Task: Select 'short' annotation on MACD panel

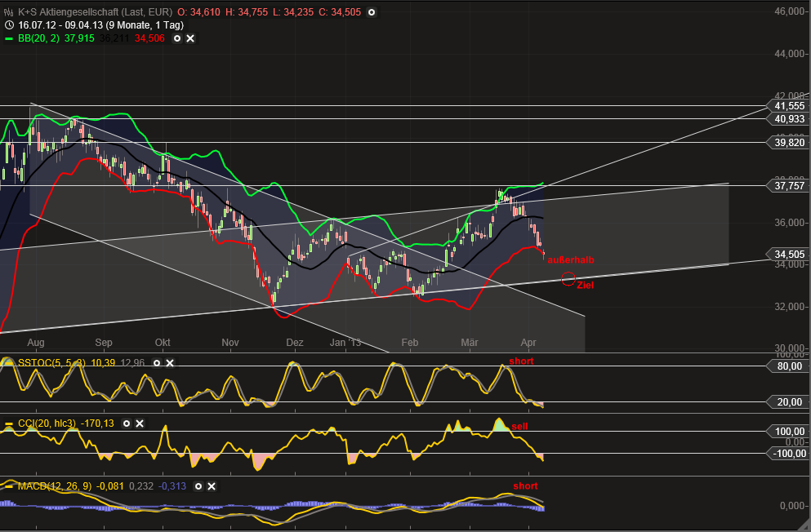Action: (525, 486)
